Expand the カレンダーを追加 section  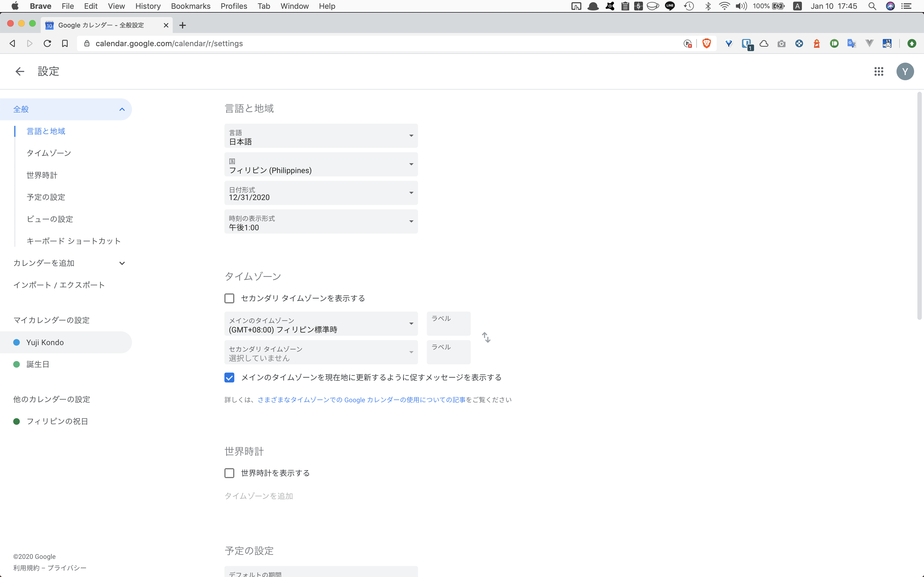(122, 263)
